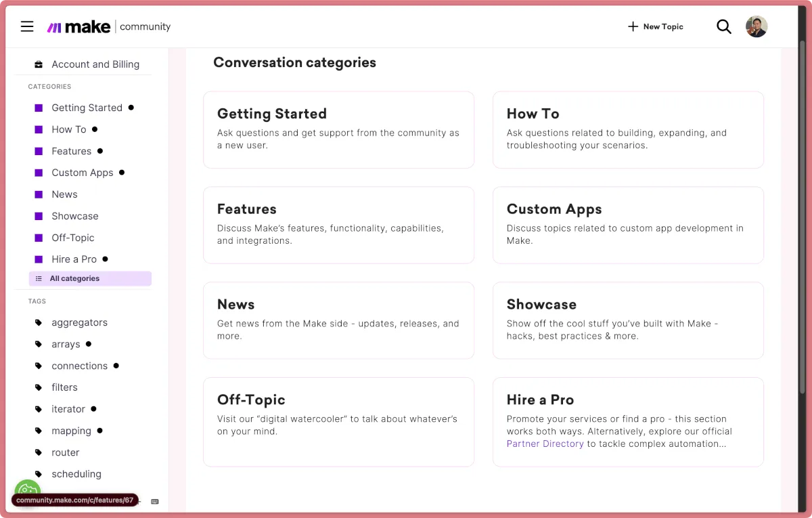This screenshot has width=812, height=518.
Task: Click purple square icon next to How To
Action: pyautogui.click(x=39, y=129)
